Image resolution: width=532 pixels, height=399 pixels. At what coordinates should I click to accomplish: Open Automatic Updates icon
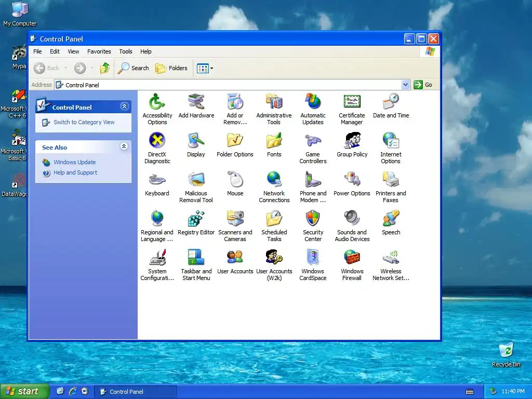coord(313,101)
